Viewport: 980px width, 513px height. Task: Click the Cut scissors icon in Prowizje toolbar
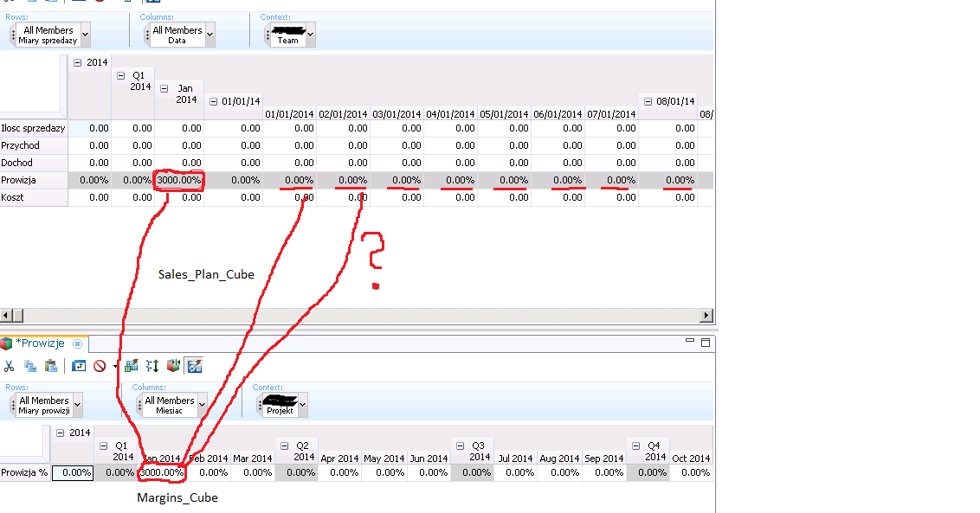click(x=10, y=366)
